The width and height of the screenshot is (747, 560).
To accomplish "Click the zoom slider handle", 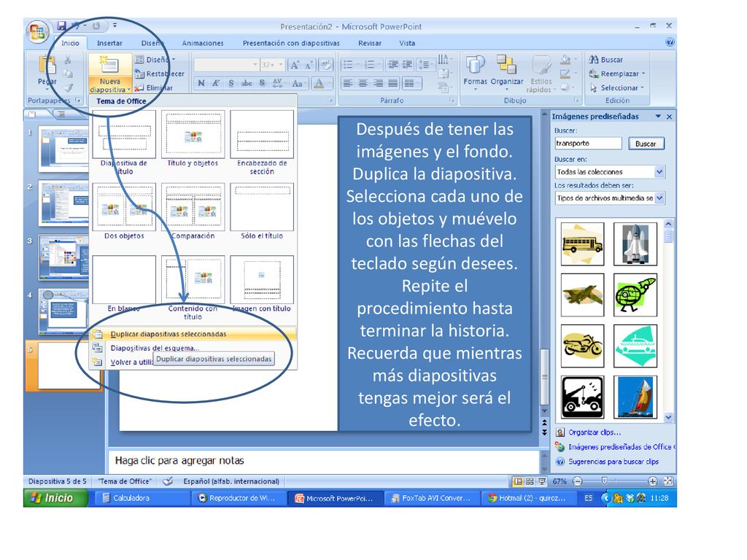I will tap(605, 481).
